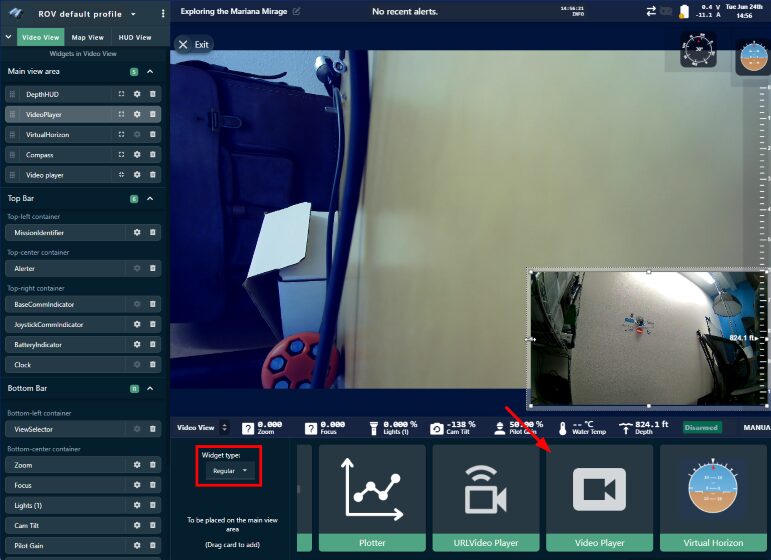
Task: Open settings gear for DepthHUD widget
Action: [x=137, y=94]
